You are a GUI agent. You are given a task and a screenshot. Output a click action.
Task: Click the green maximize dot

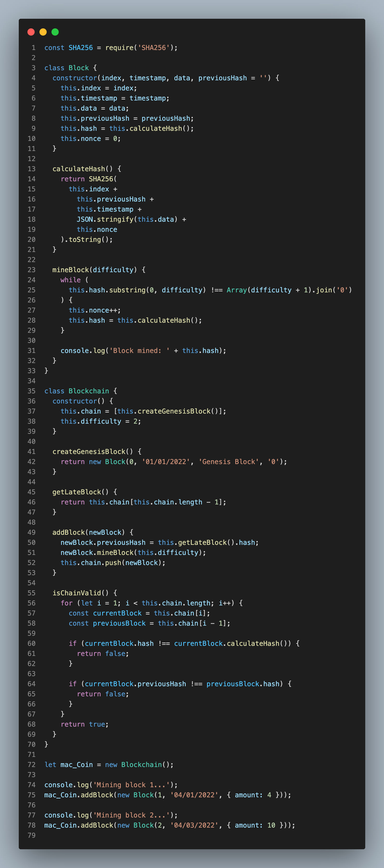click(55, 32)
